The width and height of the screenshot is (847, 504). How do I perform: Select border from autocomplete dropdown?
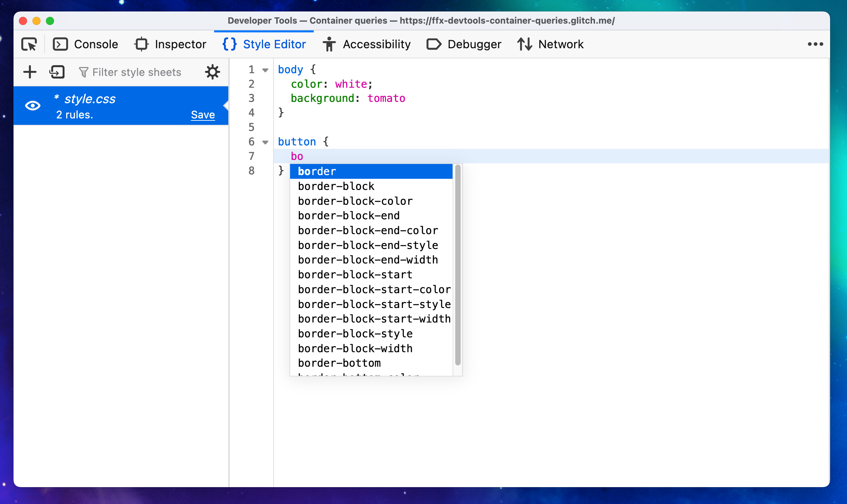[373, 171]
